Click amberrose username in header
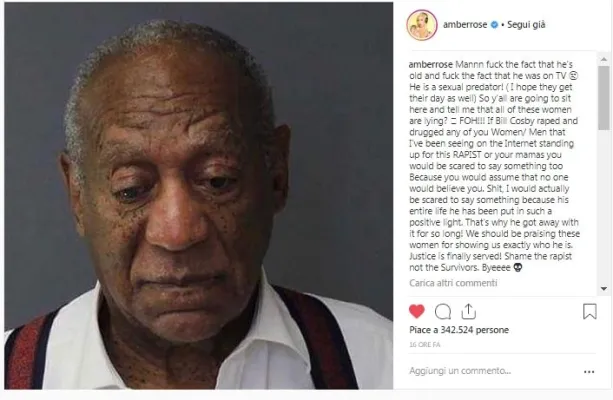Screen dimensions: 613x400 tap(465, 25)
